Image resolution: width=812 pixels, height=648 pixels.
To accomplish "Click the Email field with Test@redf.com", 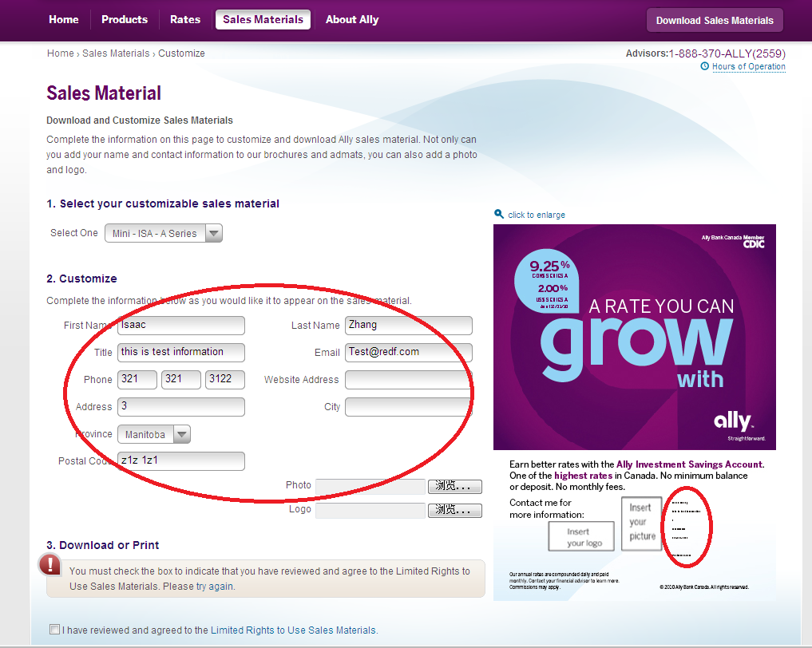I will tap(409, 353).
